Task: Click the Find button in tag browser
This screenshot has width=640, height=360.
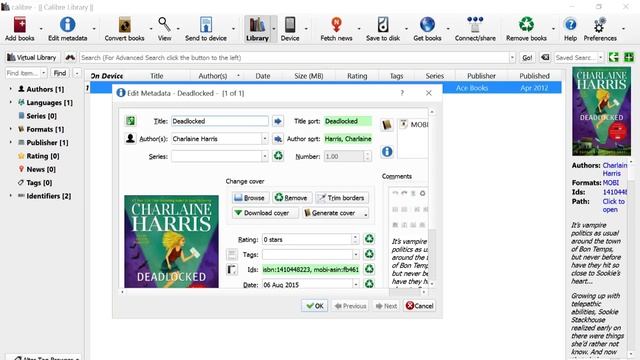Action: 60,73
